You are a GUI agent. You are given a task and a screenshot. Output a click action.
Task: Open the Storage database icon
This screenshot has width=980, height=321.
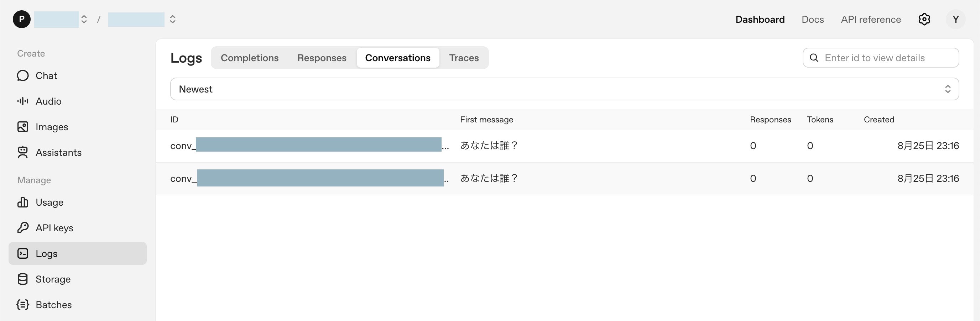click(23, 279)
